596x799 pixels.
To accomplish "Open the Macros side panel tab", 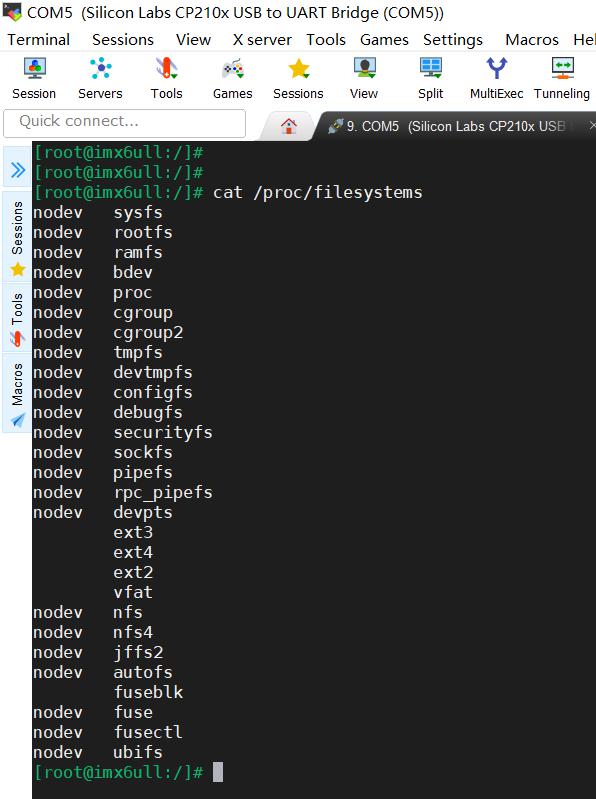I will coord(17,393).
